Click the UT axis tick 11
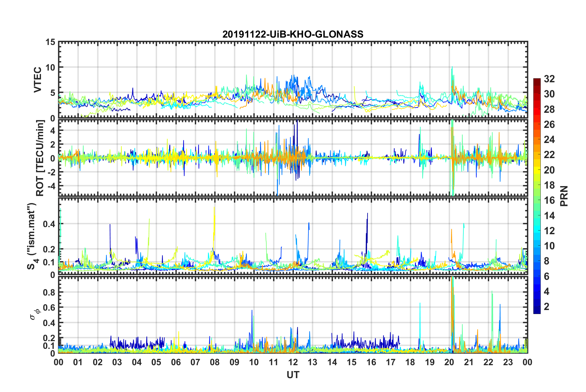Screen dimensions: 586x392 click(x=274, y=362)
